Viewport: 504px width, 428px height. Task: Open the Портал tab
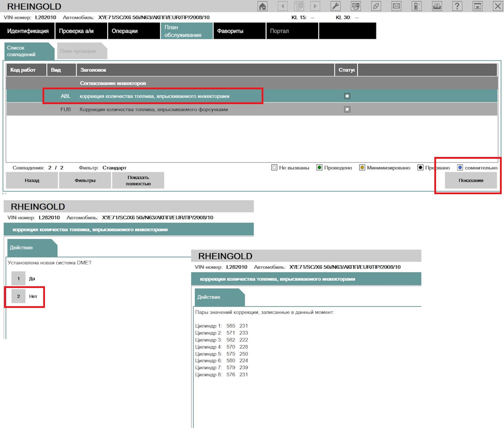pyautogui.click(x=292, y=31)
